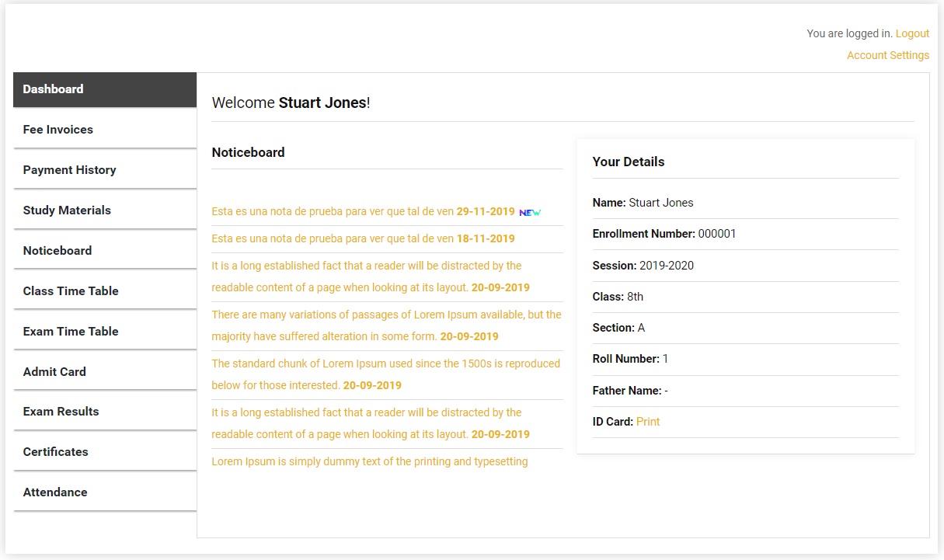Open 'standard chunk of Lorem Ipsum' notice
The height and width of the screenshot is (560, 944).
pos(386,374)
